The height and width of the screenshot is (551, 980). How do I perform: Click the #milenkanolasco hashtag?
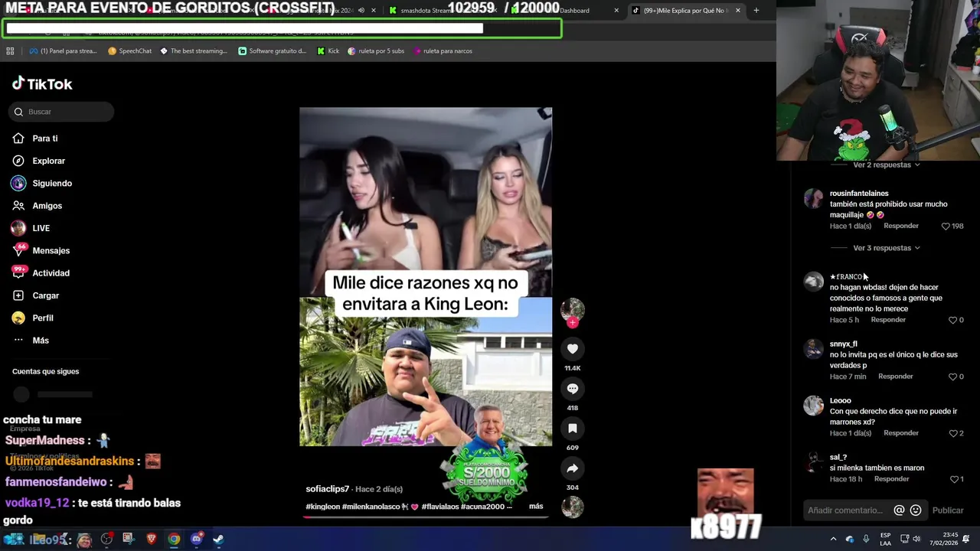(372, 507)
